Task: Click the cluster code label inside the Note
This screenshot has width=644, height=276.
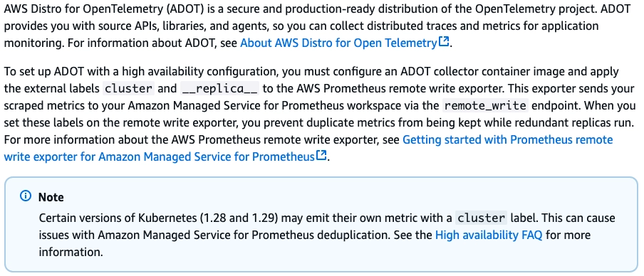Action: click(x=481, y=218)
